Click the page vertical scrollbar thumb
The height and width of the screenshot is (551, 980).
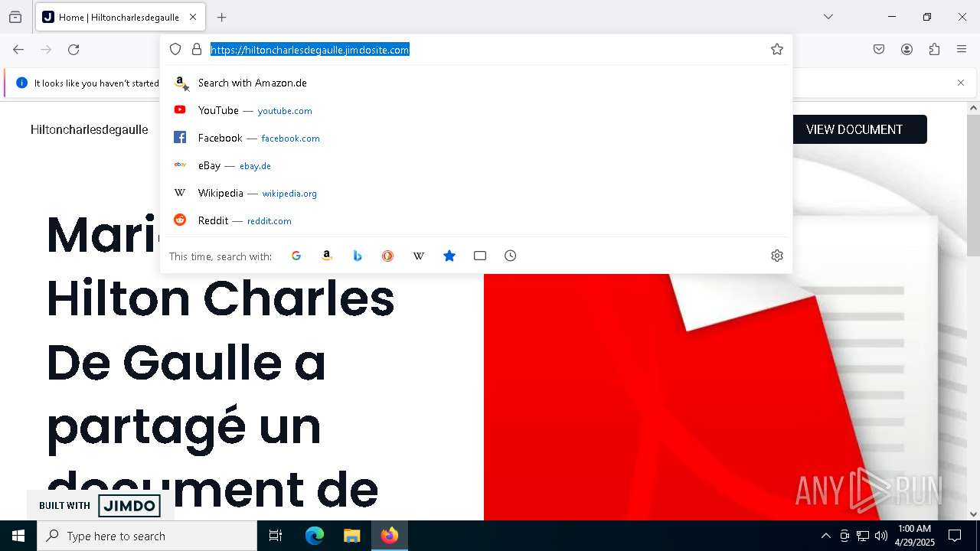(973, 185)
